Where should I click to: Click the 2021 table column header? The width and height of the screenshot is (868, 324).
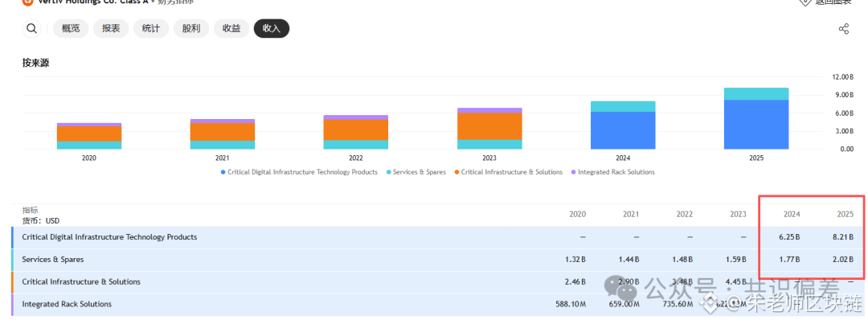click(631, 214)
